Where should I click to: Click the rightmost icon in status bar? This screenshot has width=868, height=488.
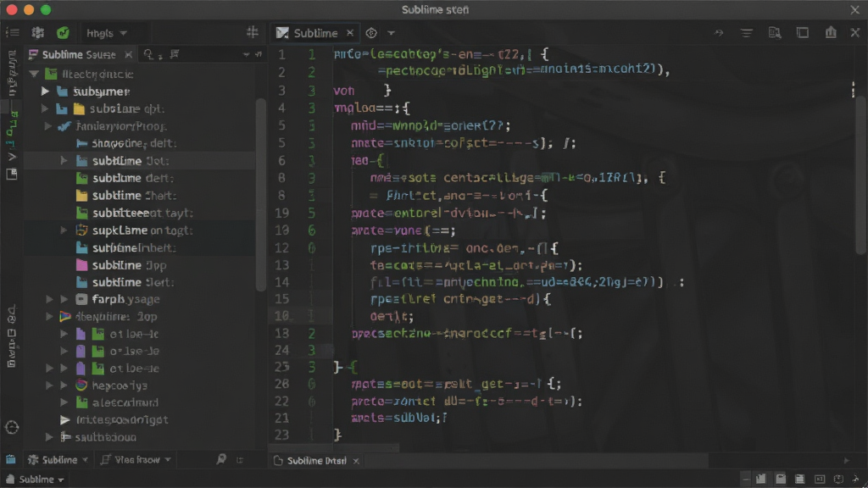pos(856,480)
